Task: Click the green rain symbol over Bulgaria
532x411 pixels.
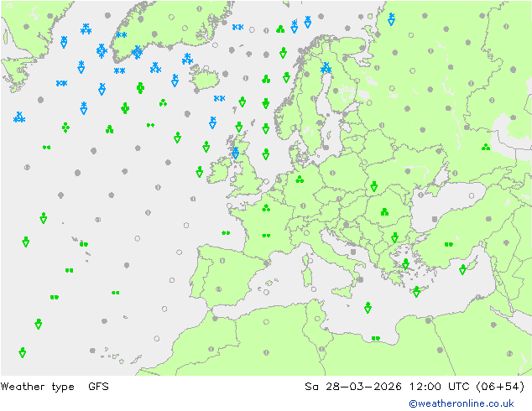Action: pyautogui.click(x=394, y=237)
